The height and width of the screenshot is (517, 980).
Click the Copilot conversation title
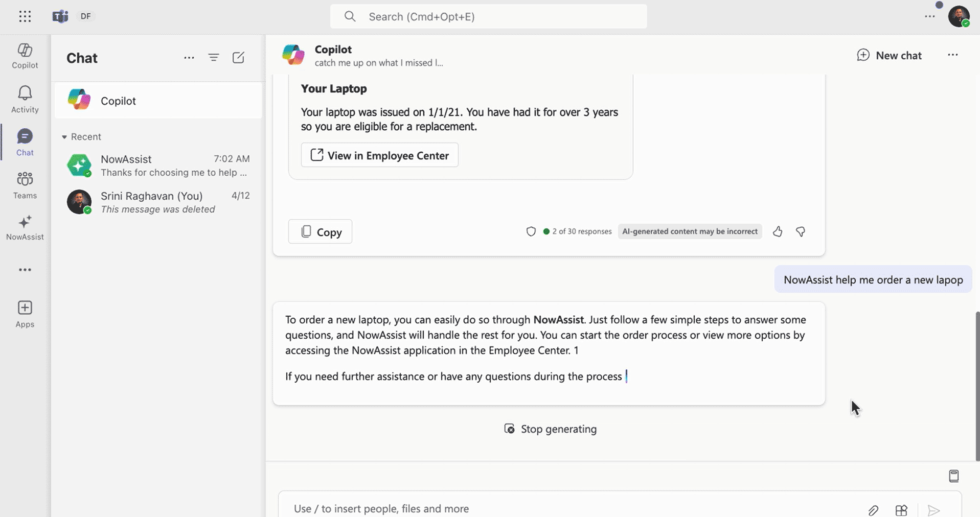click(x=333, y=50)
